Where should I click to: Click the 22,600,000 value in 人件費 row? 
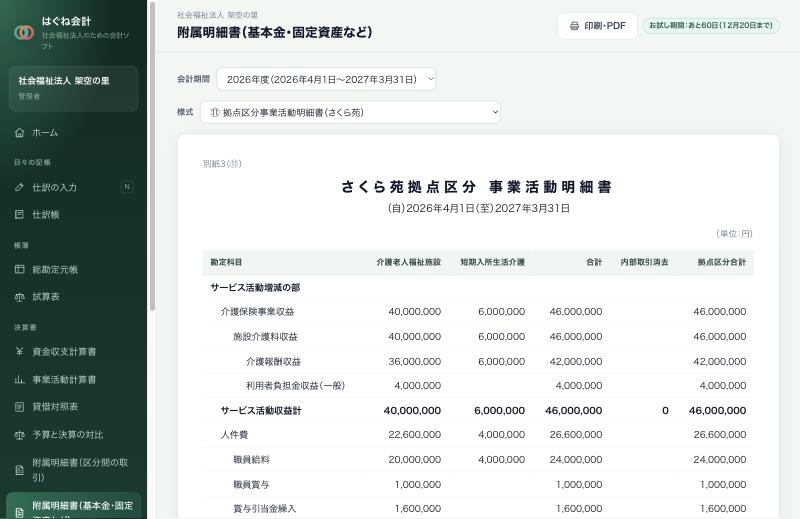[414, 434]
